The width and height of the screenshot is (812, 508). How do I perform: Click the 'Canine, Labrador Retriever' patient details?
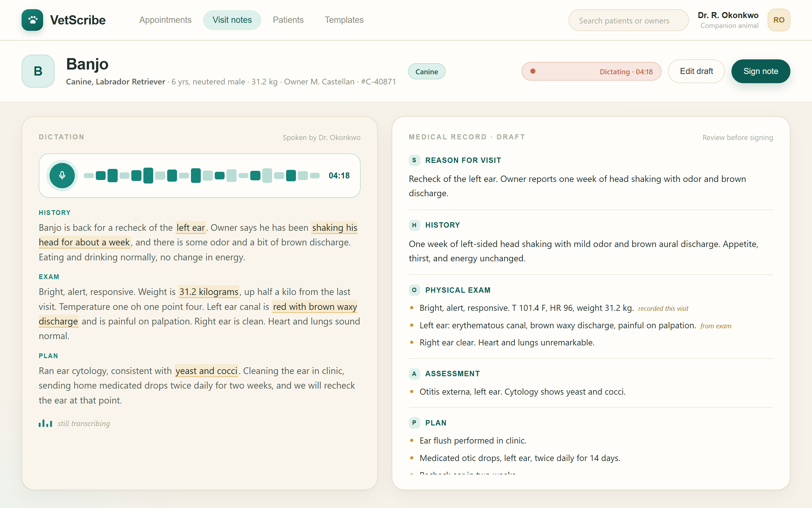(115, 82)
